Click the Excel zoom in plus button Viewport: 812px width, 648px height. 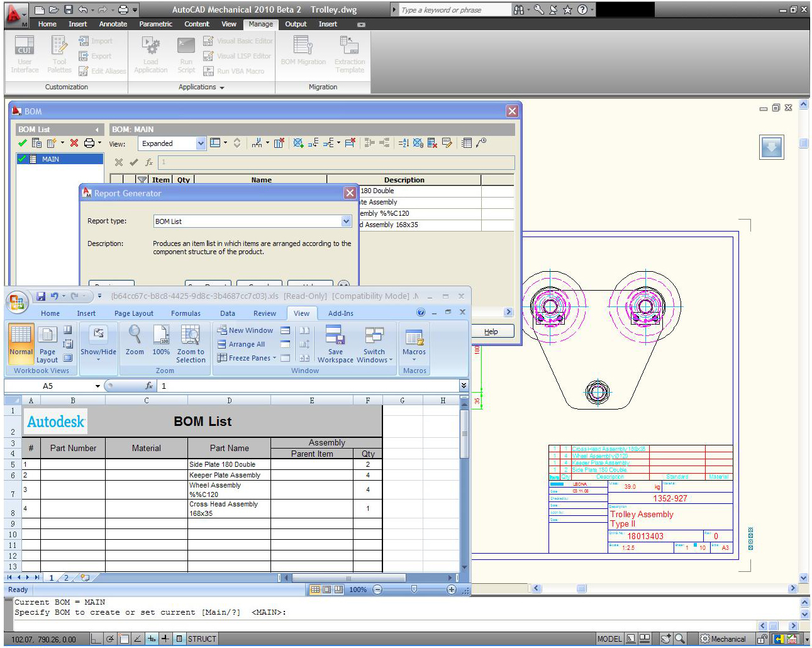[x=451, y=589]
